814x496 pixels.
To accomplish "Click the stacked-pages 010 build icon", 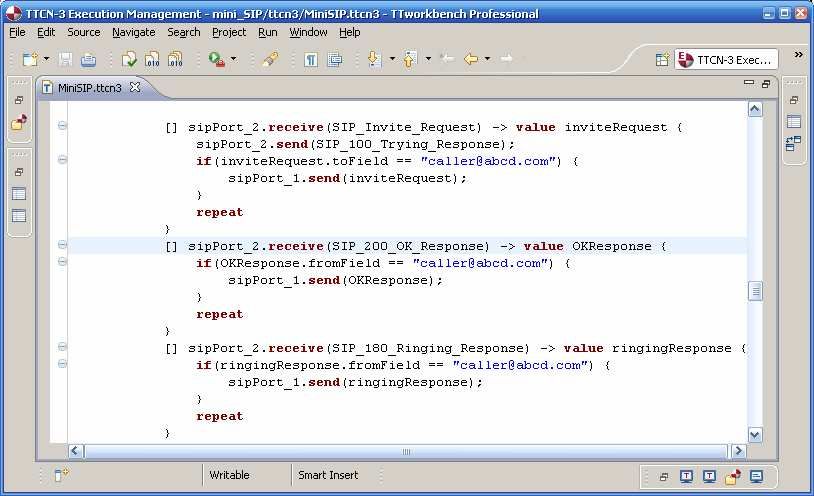I will click(175, 59).
